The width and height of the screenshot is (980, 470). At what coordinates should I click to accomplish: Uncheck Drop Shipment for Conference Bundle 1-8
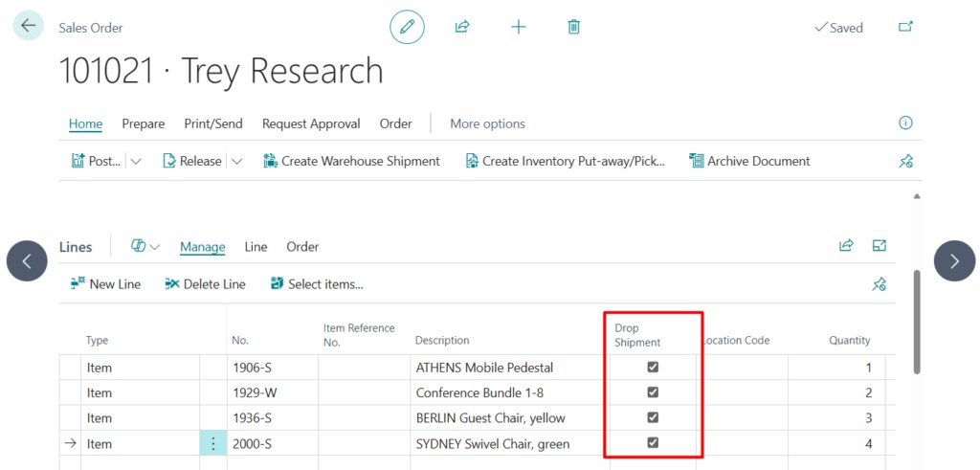(x=653, y=392)
